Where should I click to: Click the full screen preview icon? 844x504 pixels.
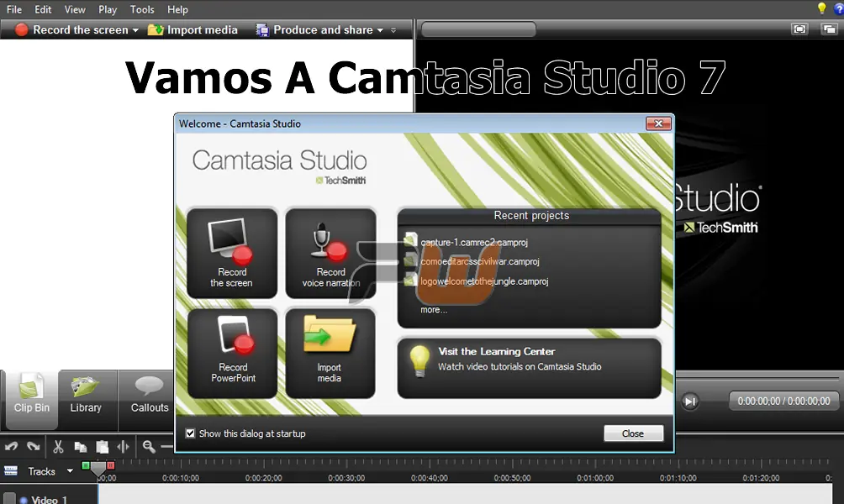tap(799, 29)
